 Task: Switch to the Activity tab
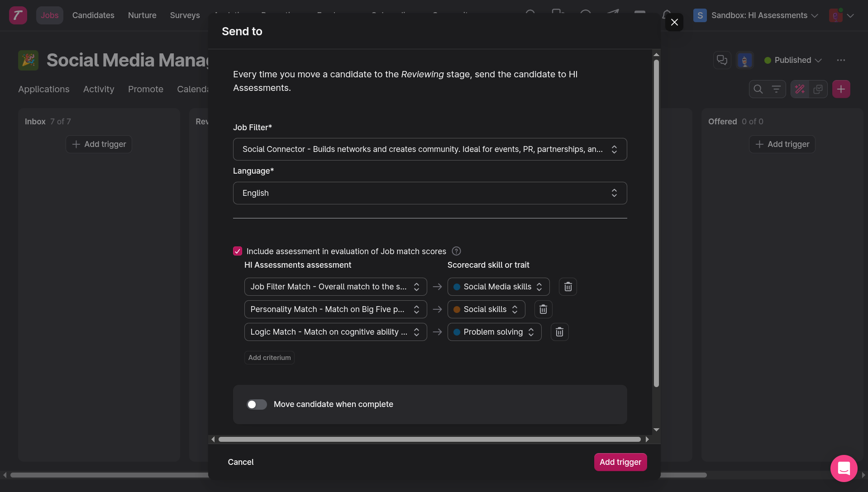tap(99, 90)
